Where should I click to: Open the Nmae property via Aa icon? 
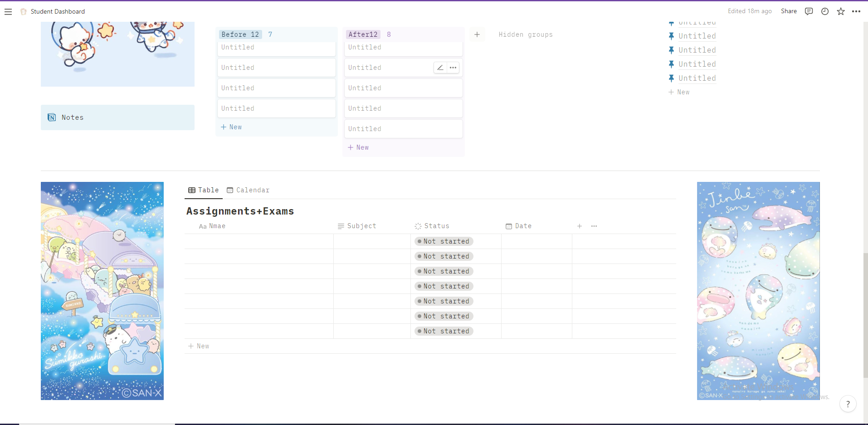click(203, 226)
